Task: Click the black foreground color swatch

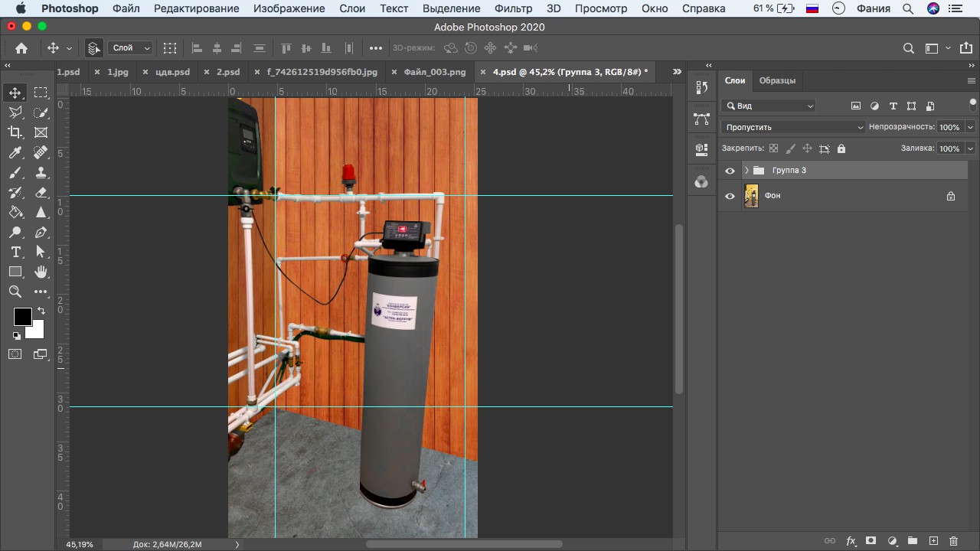Action: tap(22, 316)
